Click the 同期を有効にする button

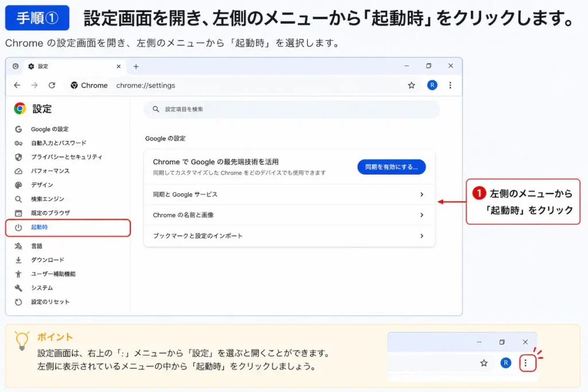point(392,167)
